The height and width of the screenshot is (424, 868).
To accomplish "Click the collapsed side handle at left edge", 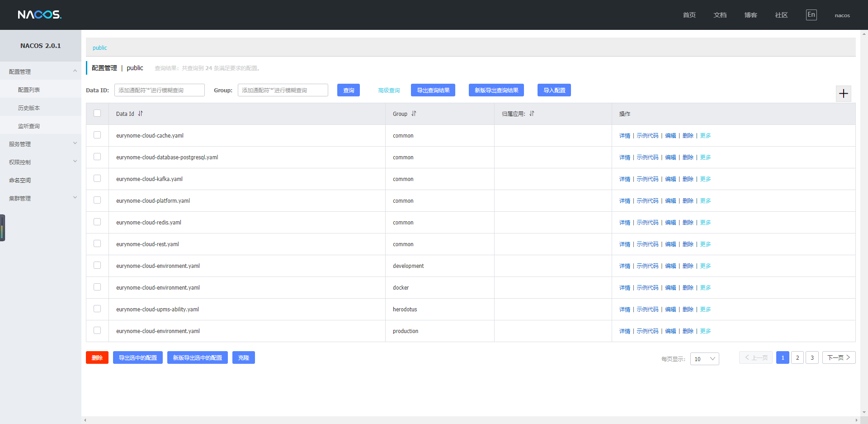I will pyautogui.click(x=2, y=228).
